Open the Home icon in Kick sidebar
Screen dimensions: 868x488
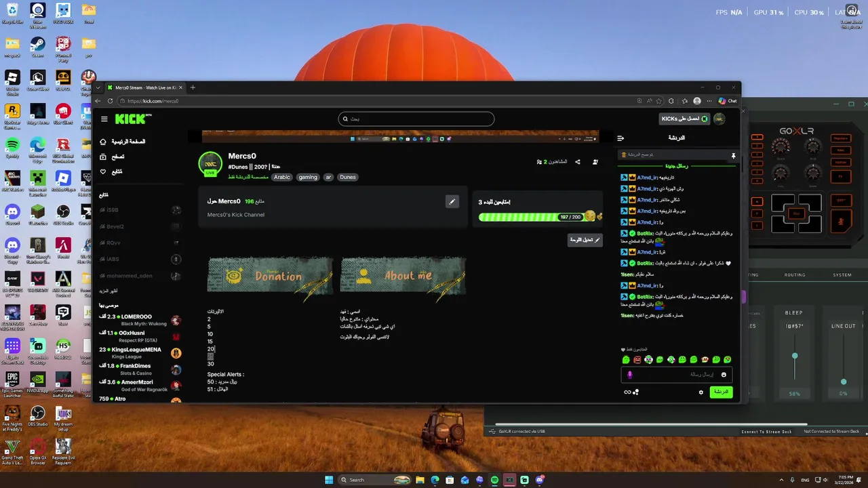103,142
